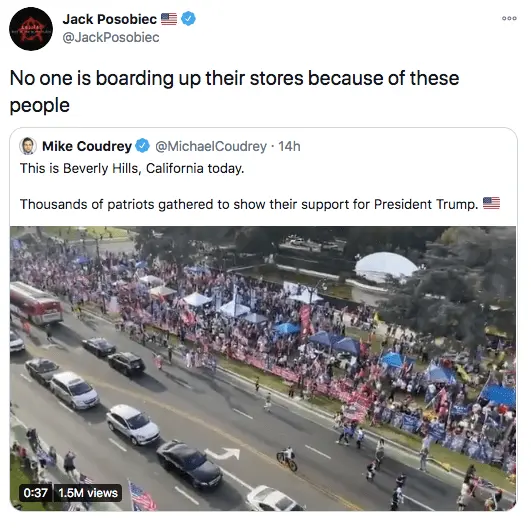The height and width of the screenshot is (528, 531).
Task: Open the three-dot more options menu
Action: 509,19
